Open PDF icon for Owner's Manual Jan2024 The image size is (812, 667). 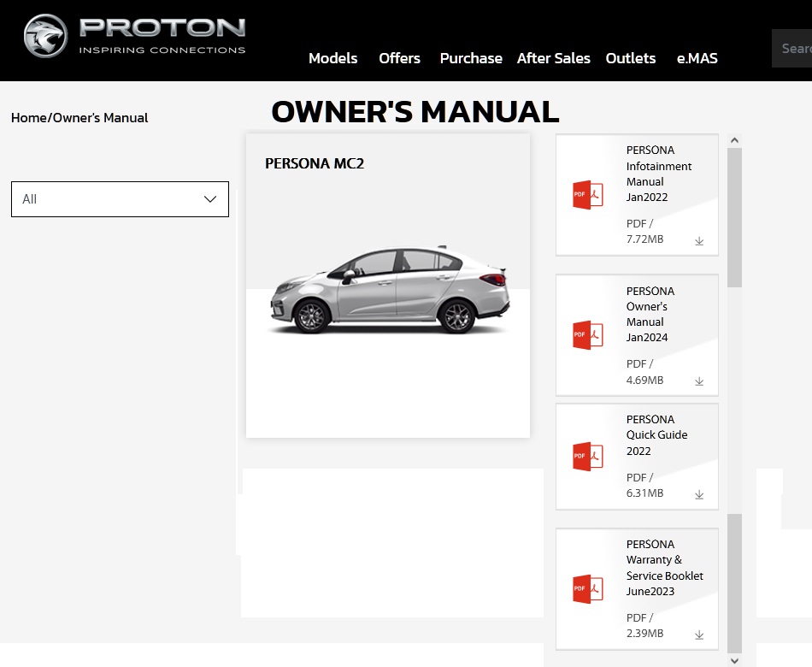588,335
